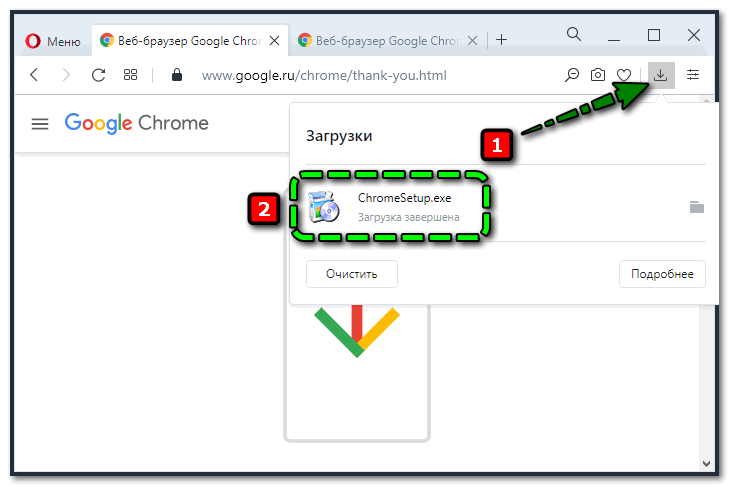This screenshot has width=730, height=487.
Task: Open Speed Dial start page grid
Action: pos(130,75)
